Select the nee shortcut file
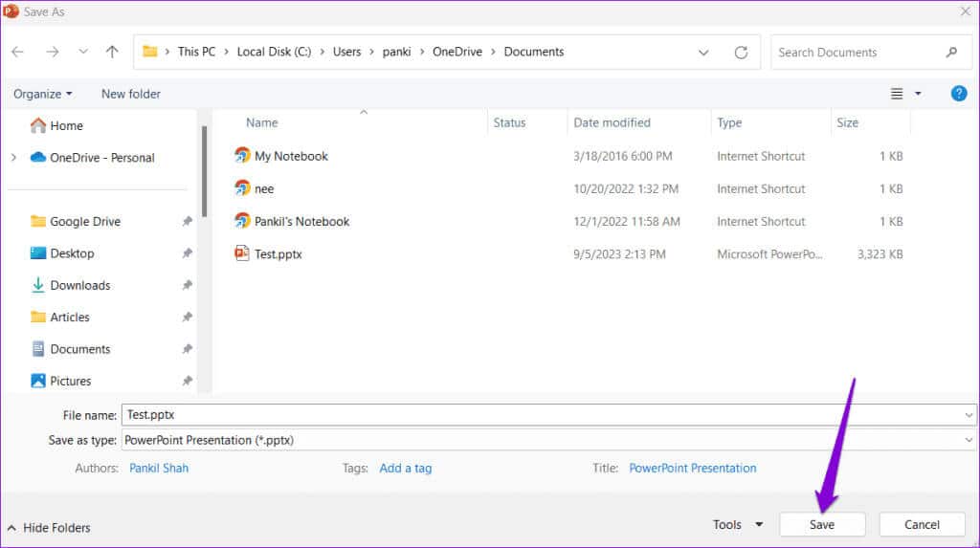Image resolution: width=980 pixels, height=548 pixels. 264,188
